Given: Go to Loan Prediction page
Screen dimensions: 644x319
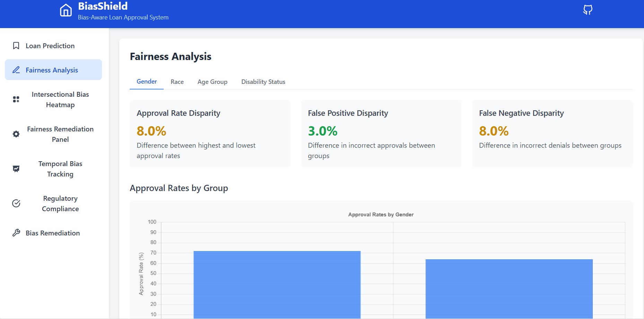Looking at the screenshot, I should (x=53, y=46).
